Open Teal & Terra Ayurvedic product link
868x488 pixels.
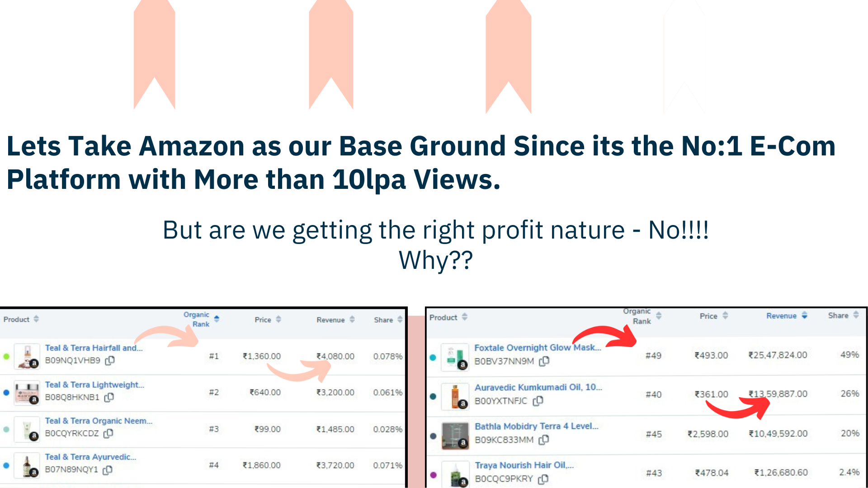[90, 457]
